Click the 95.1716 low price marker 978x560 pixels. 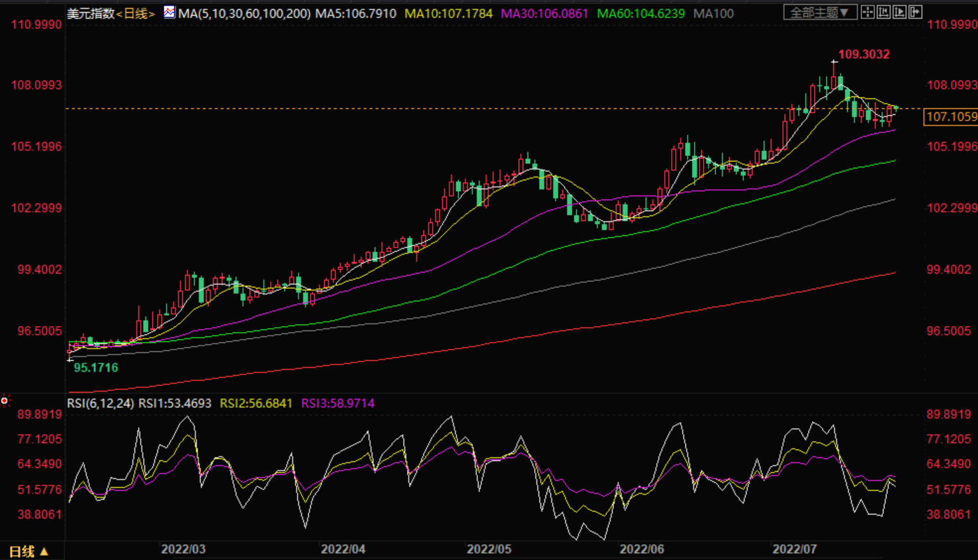click(x=96, y=368)
